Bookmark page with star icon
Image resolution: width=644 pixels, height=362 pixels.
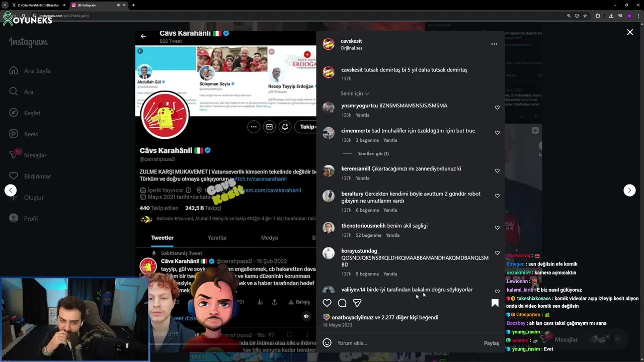pyautogui.click(x=585, y=16)
